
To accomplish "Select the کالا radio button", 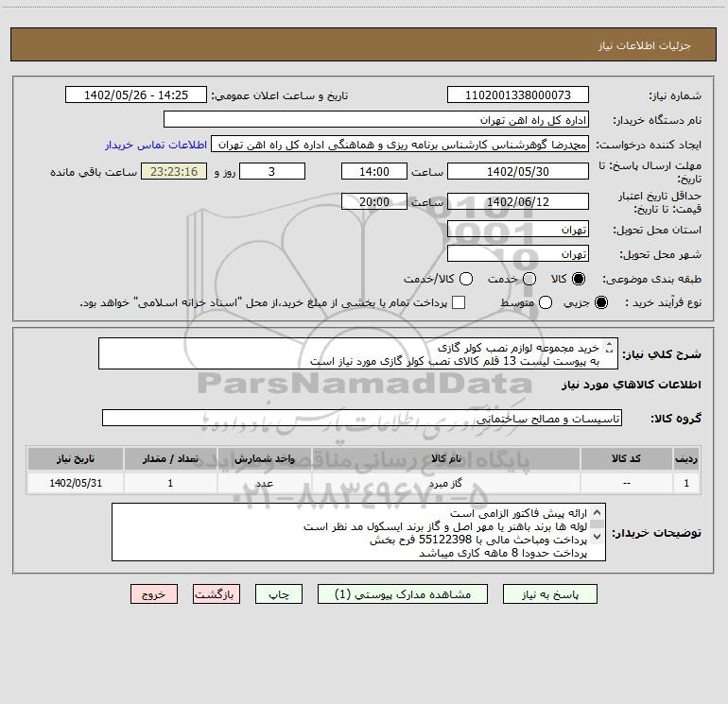I will click(579, 279).
